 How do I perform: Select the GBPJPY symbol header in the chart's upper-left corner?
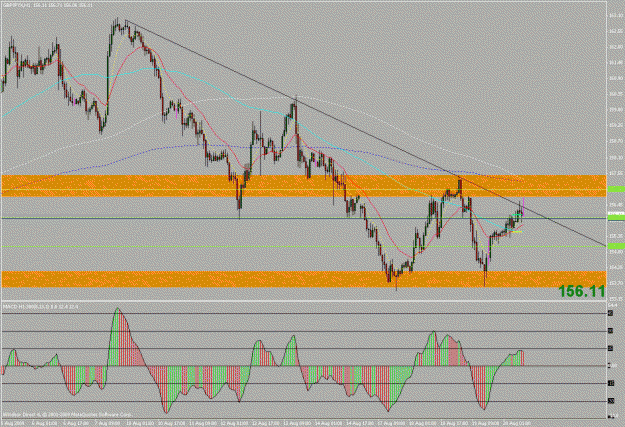click(x=49, y=4)
